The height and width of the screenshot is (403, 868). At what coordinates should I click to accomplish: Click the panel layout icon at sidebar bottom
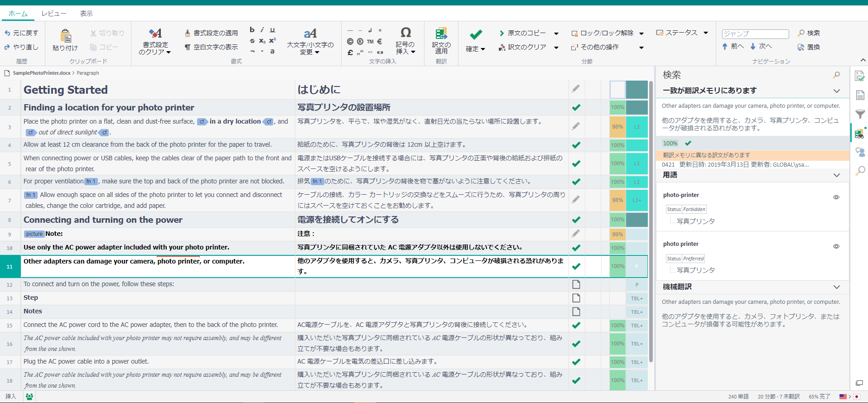[859, 383]
